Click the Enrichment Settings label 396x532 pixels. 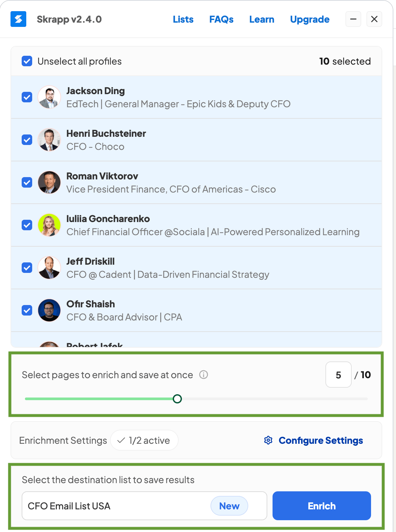[63, 440]
